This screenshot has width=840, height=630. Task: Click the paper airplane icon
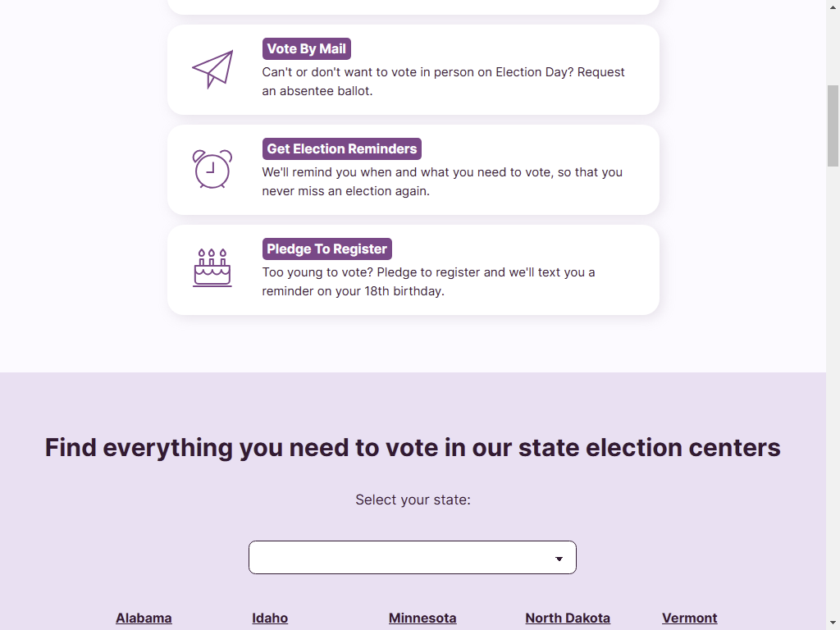(212, 69)
